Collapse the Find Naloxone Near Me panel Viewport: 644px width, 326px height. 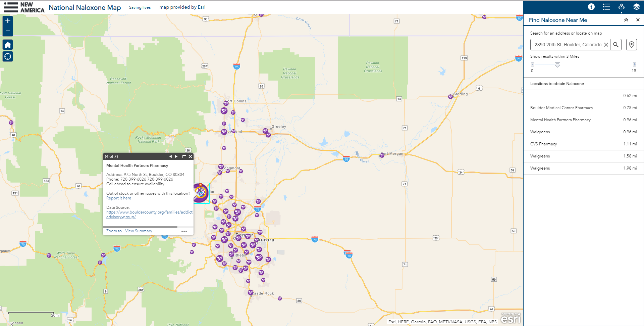(x=626, y=20)
